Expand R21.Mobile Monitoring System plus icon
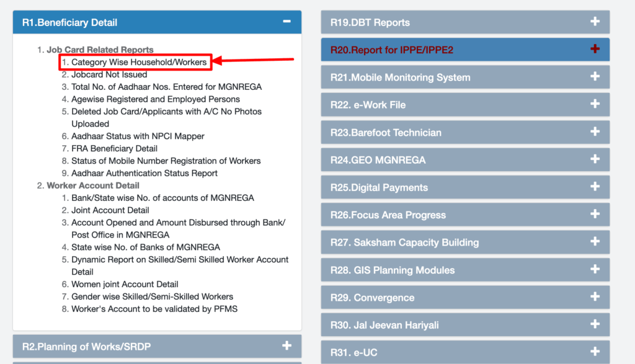 (595, 77)
